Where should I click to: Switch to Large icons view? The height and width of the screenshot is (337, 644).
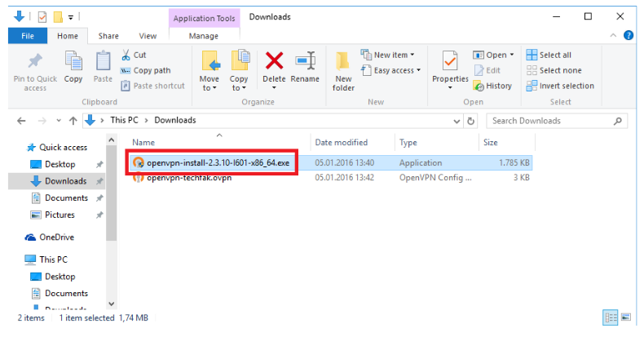coord(626,317)
